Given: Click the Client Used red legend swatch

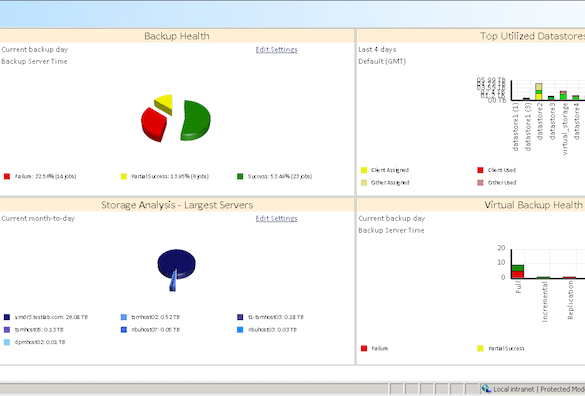Looking at the screenshot, I should point(480,170).
